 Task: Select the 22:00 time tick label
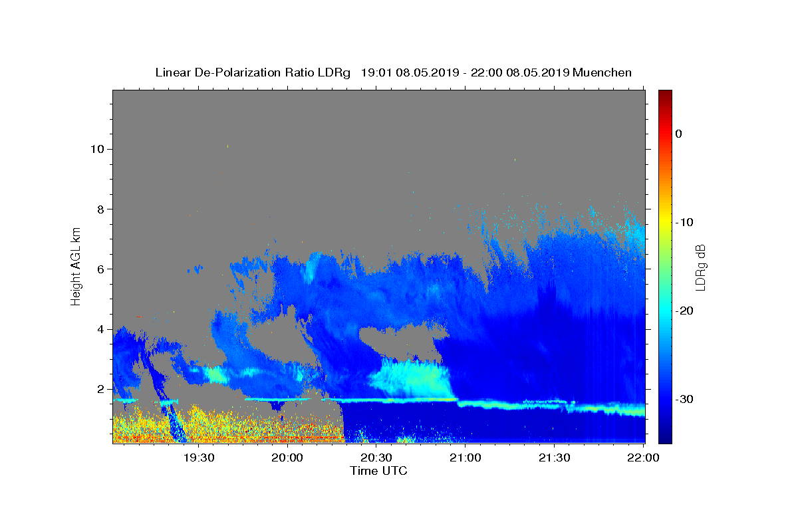pyautogui.click(x=643, y=458)
